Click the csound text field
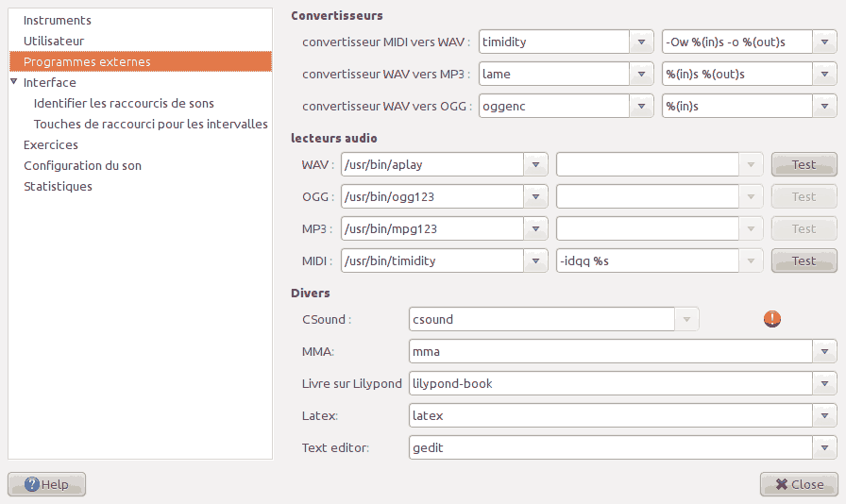 (542, 319)
